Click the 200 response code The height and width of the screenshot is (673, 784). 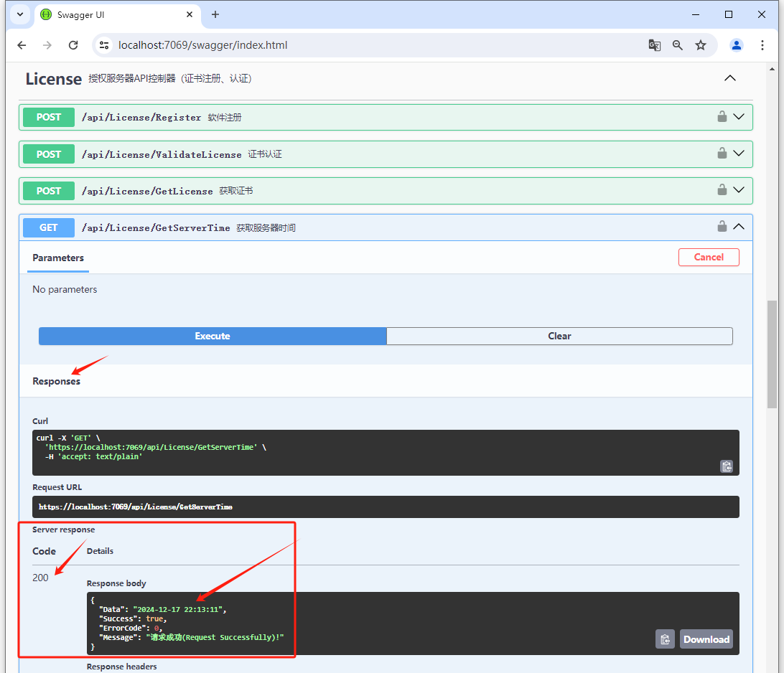(40, 578)
